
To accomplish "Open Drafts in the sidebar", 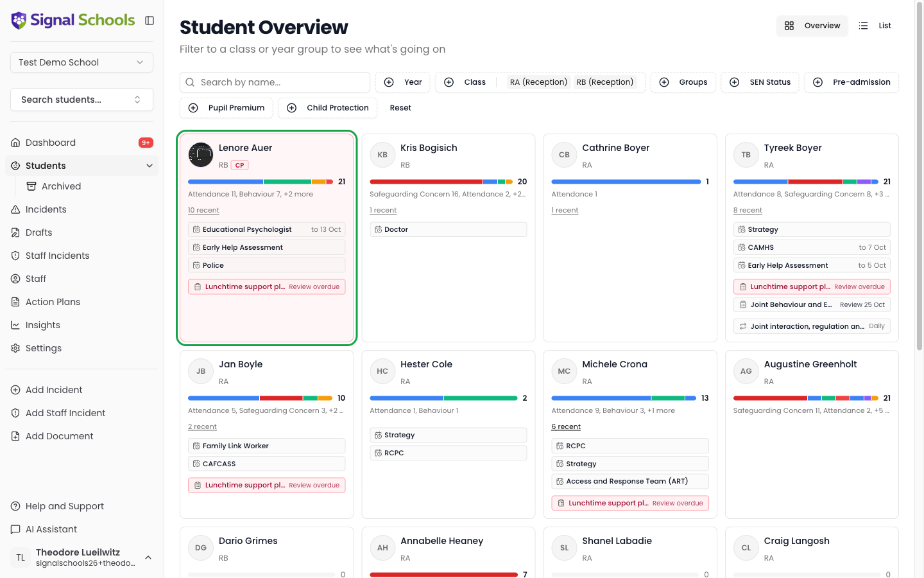I will tap(81, 232).
